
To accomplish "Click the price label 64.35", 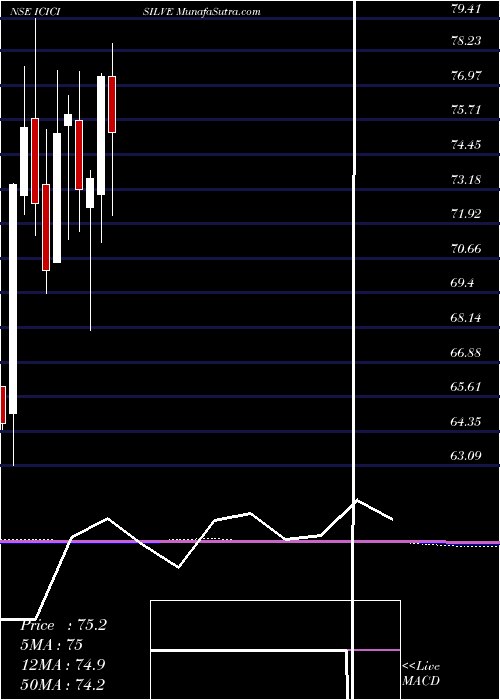I will [466, 421].
